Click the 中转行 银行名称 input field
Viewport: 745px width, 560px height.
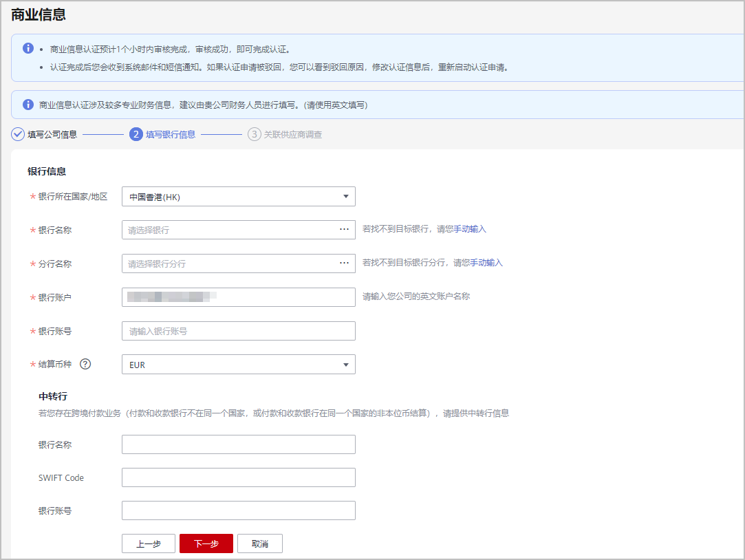[239, 444]
